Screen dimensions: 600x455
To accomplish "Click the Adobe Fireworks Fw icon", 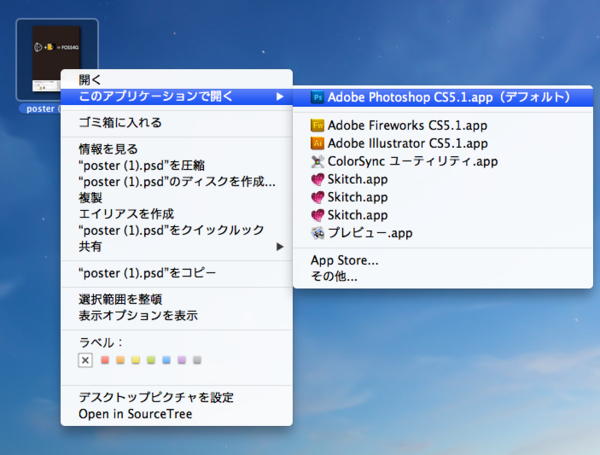I will click(x=317, y=125).
